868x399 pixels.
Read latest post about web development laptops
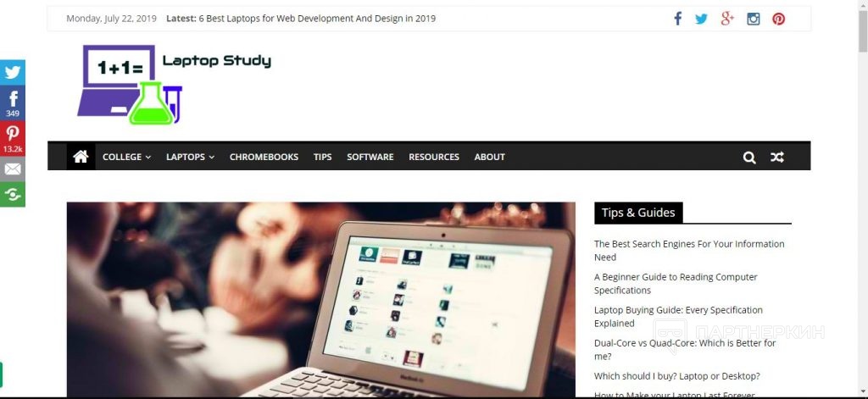pyautogui.click(x=317, y=19)
